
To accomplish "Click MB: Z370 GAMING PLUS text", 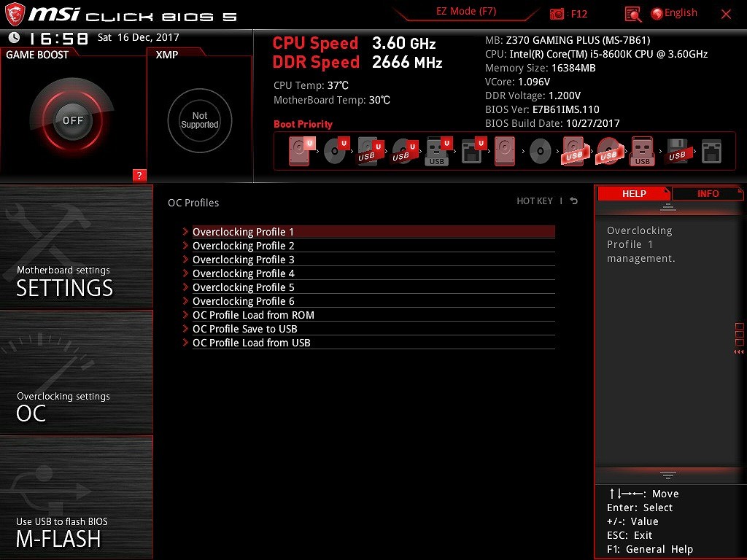I will pyautogui.click(x=568, y=40).
